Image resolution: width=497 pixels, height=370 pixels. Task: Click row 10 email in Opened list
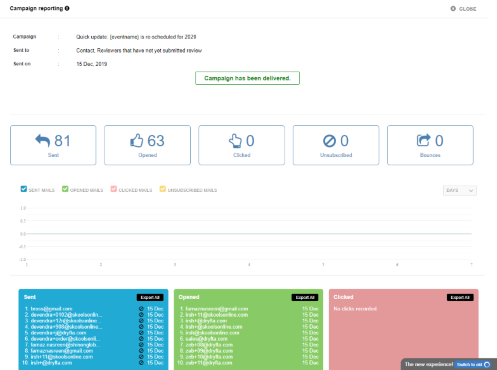[x=209, y=363]
